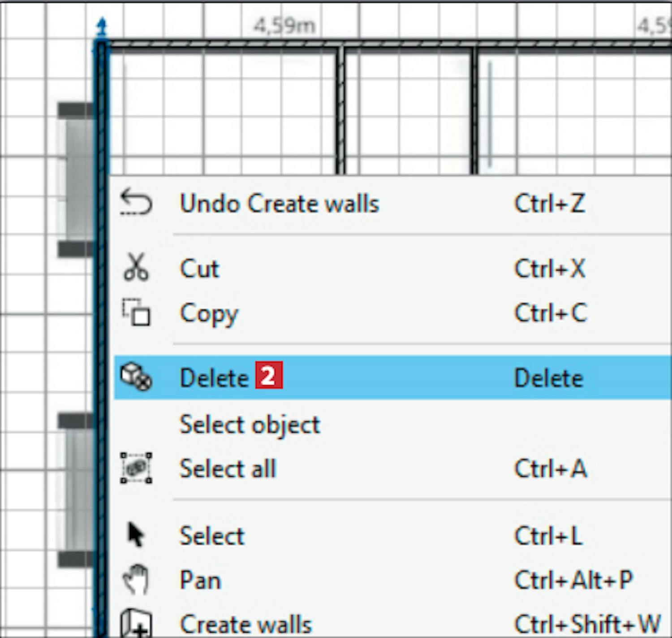Activate Pan mode entry
This screenshot has width=672, height=638.
click(200, 580)
